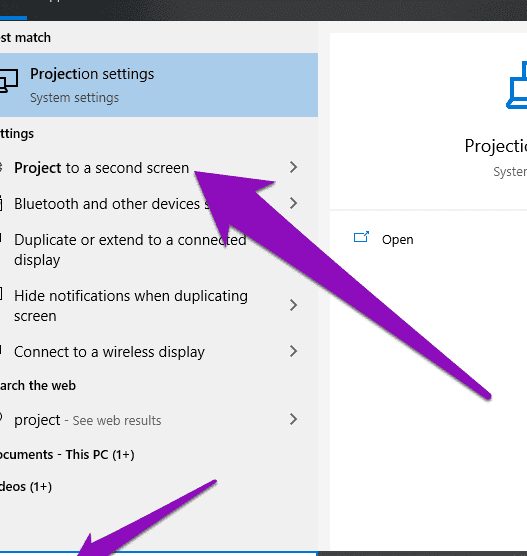Expand Bluetooth and other devices chevron
527x556 pixels.
pyautogui.click(x=293, y=203)
